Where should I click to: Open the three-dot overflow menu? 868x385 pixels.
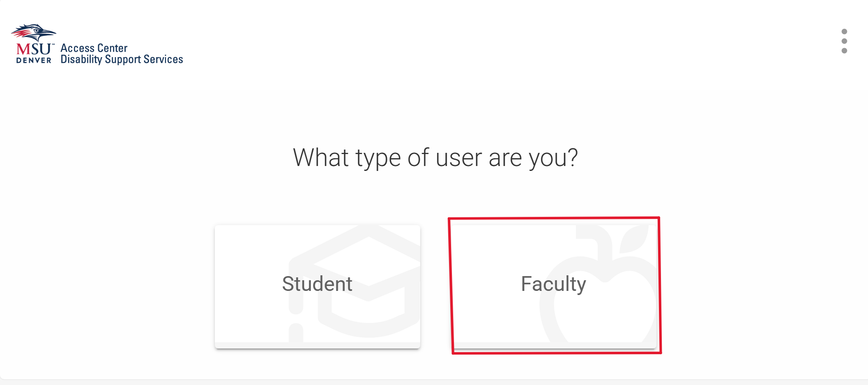pyautogui.click(x=844, y=41)
